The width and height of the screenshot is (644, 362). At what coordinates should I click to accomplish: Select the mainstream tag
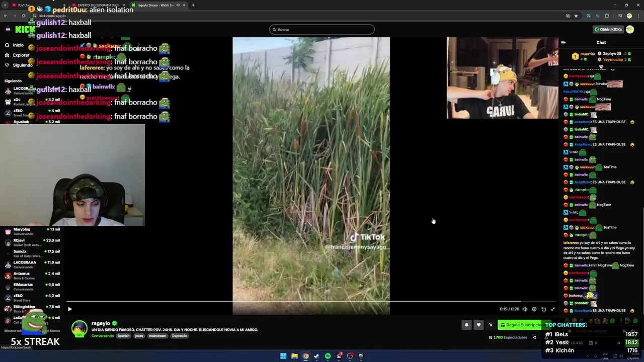click(157, 336)
